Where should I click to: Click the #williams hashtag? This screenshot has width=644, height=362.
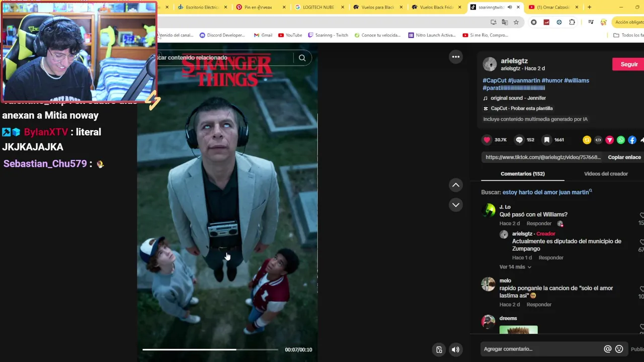pos(577,80)
